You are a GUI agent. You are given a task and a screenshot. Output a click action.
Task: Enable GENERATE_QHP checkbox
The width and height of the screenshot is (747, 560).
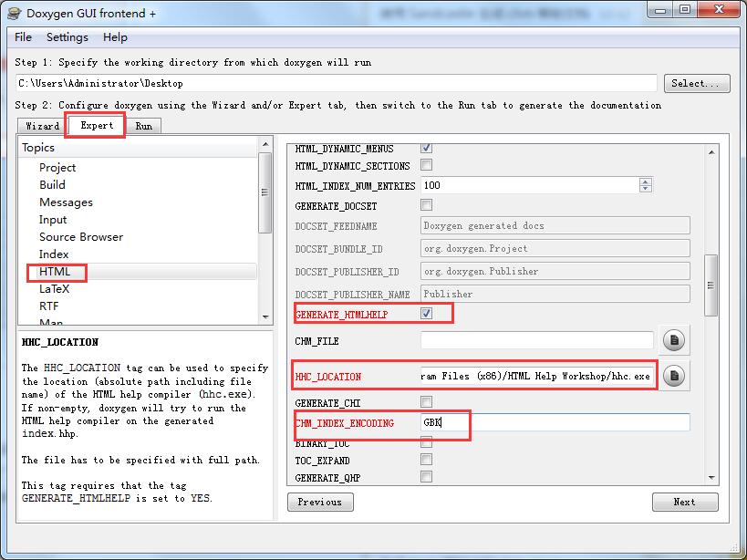tap(426, 477)
